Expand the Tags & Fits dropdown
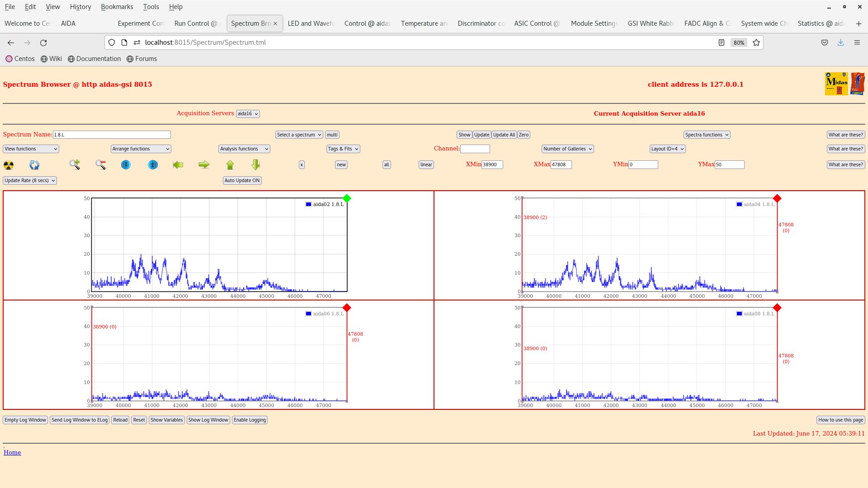Screen dimensions: 868x488 (x=343, y=149)
